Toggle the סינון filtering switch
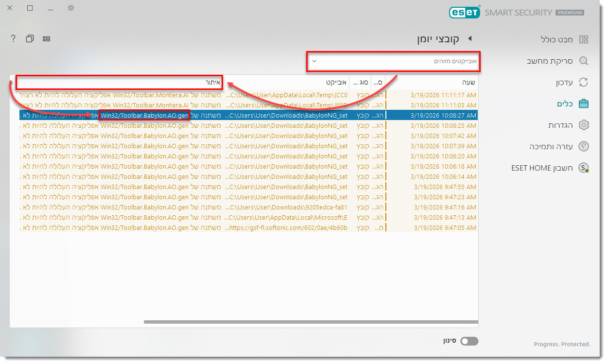 coord(469,341)
